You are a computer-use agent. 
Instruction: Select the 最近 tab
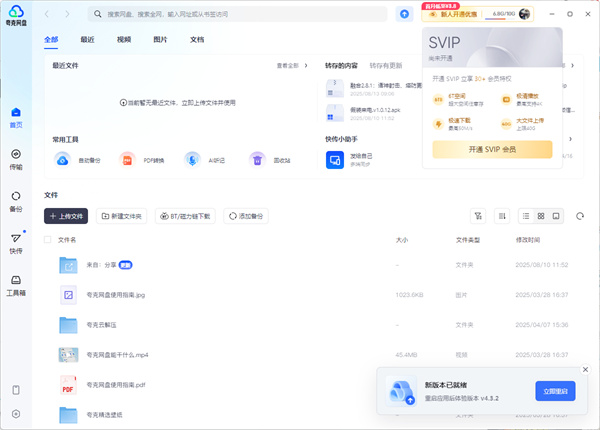[87, 40]
